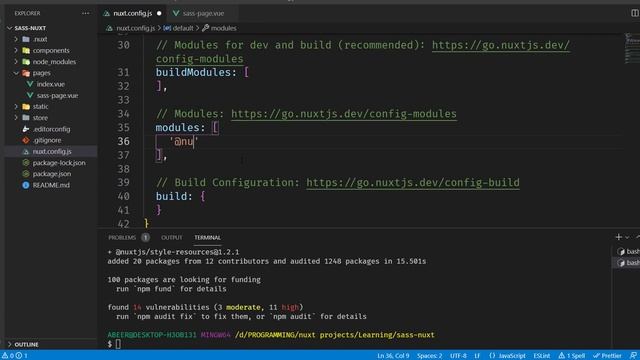Click the folder icon beside components
The height and width of the screenshot is (360, 640).
click(26, 50)
